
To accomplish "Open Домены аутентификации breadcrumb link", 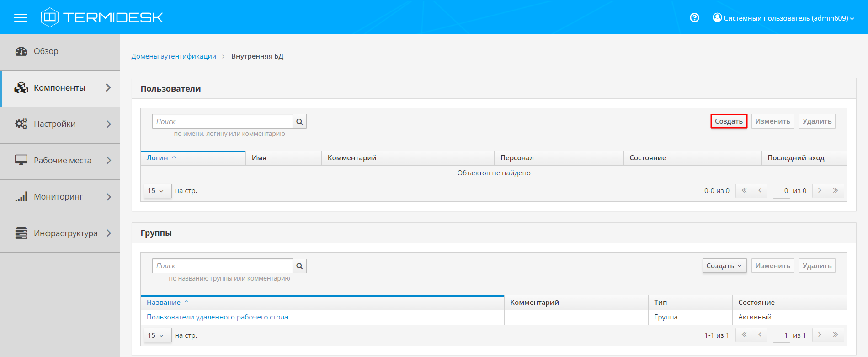I will tap(174, 56).
